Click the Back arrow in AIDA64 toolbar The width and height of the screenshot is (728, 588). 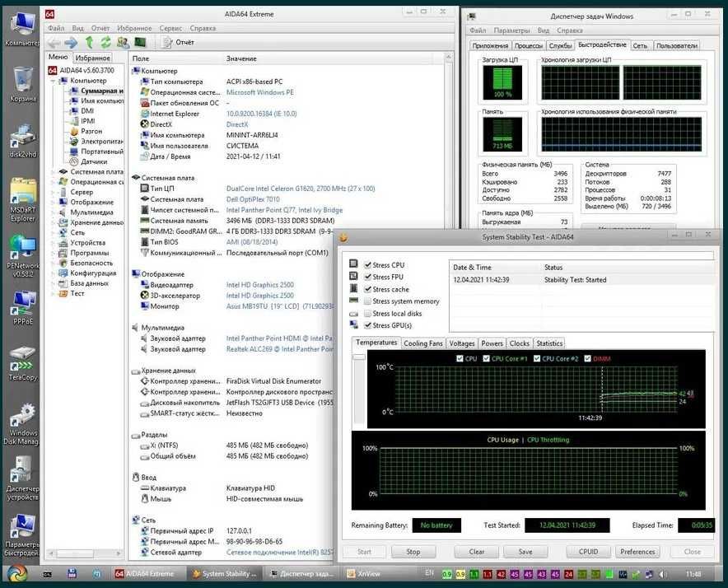pyautogui.click(x=54, y=43)
